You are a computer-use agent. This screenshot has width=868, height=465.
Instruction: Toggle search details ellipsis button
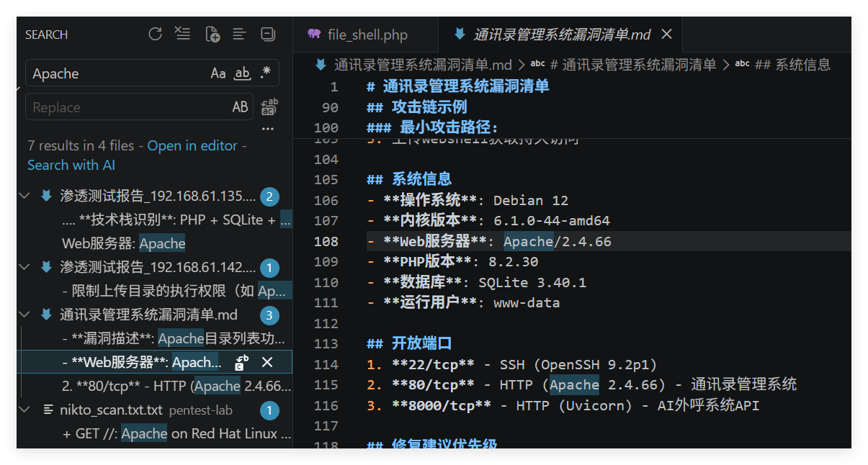click(268, 130)
